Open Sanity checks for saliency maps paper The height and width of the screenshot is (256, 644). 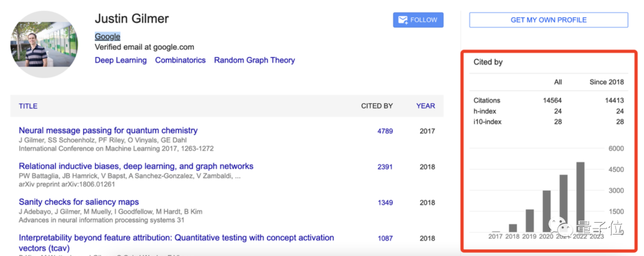pyautogui.click(x=79, y=202)
